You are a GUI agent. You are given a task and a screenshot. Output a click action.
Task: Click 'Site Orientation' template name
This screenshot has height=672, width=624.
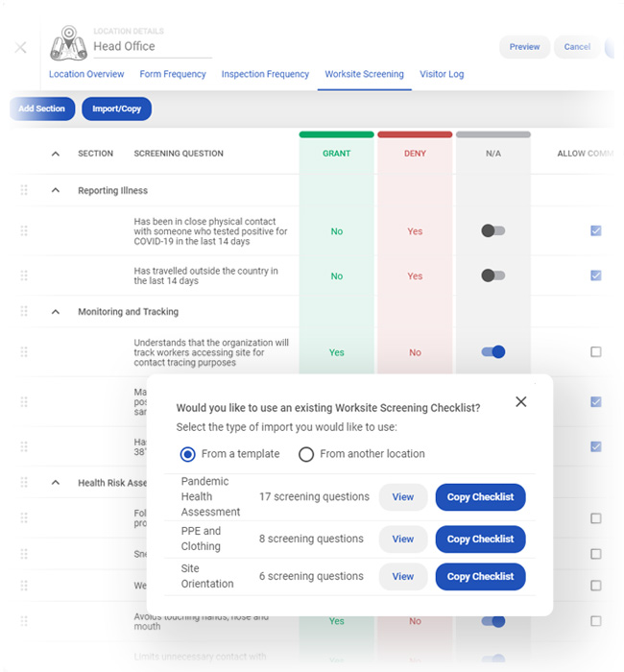point(207,576)
